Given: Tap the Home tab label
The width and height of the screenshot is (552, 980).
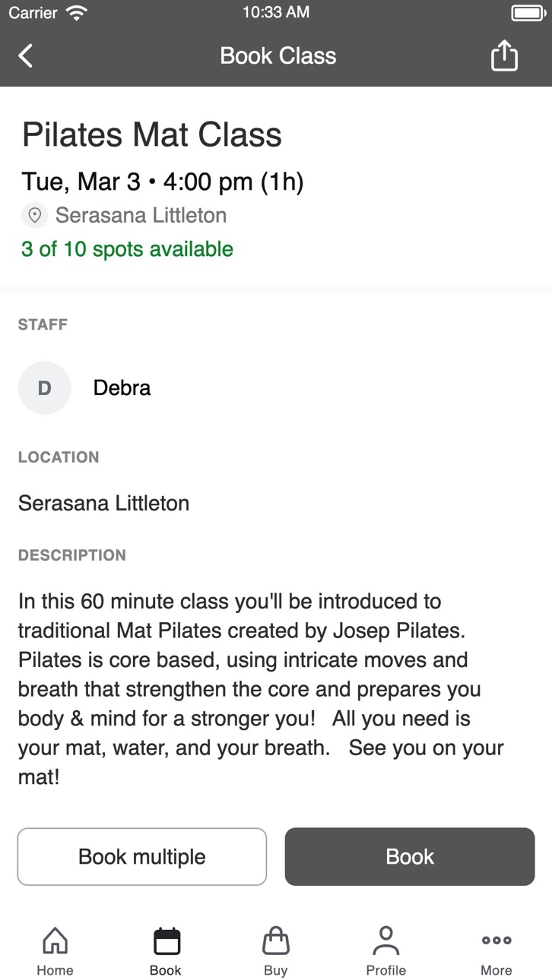Looking at the screenshot, I should [56, 970].
